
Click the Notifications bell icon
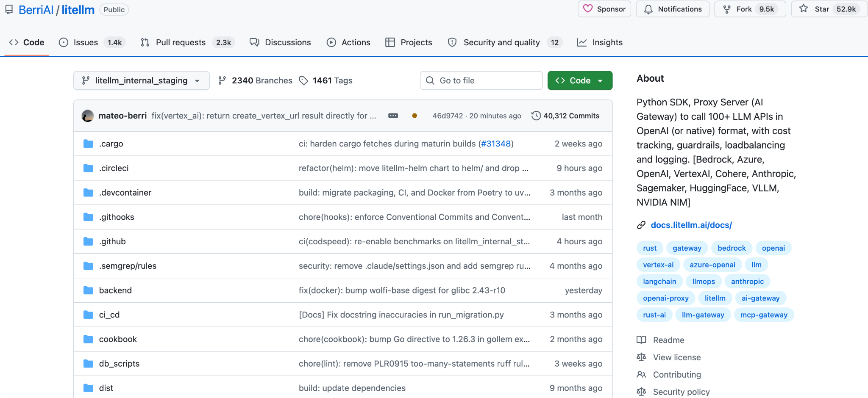[x=648, y=9]
